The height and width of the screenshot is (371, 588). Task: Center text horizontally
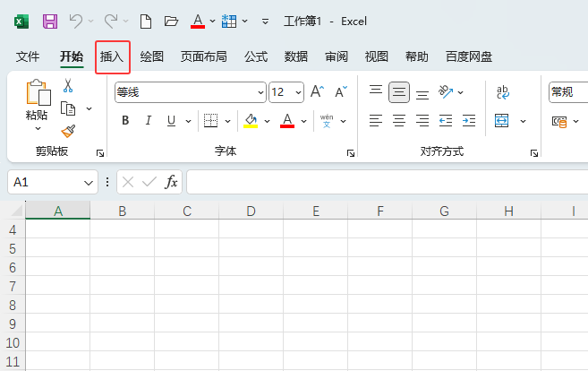(x=399, y=121)
